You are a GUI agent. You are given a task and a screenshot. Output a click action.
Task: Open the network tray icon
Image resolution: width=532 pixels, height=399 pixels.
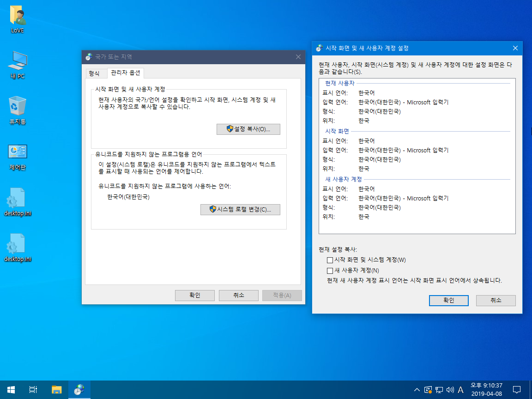[x=439, y=390]
